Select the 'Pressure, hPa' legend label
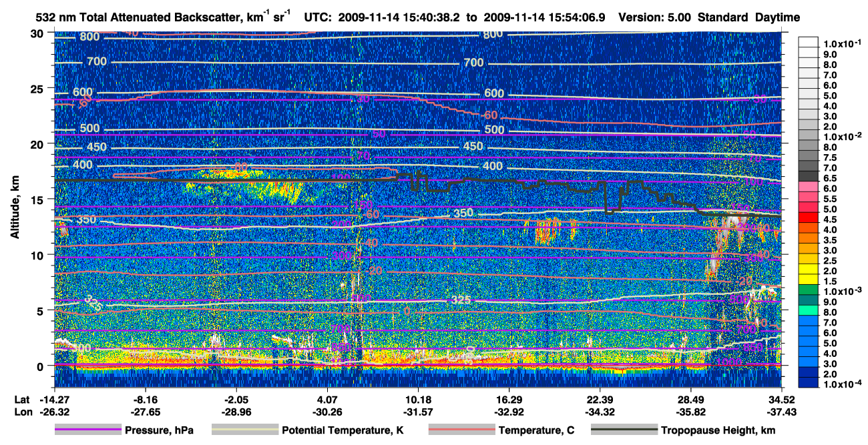Image resolution: width=868 pixels, height=445 pixels. pos(159,431)
